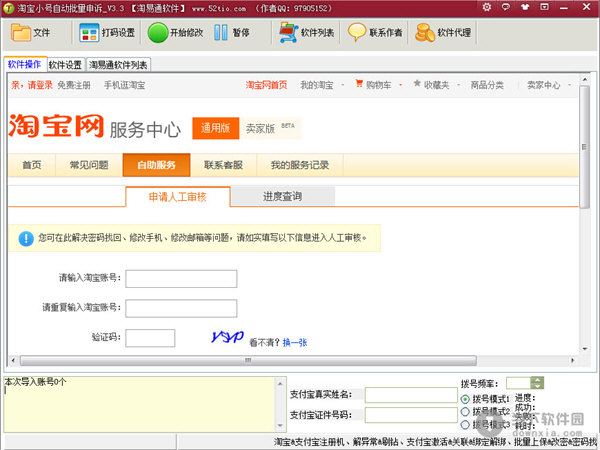Screen dimensions: 600x450
Task: Click the title bar message bubble icon
Action: coord(506,7)
